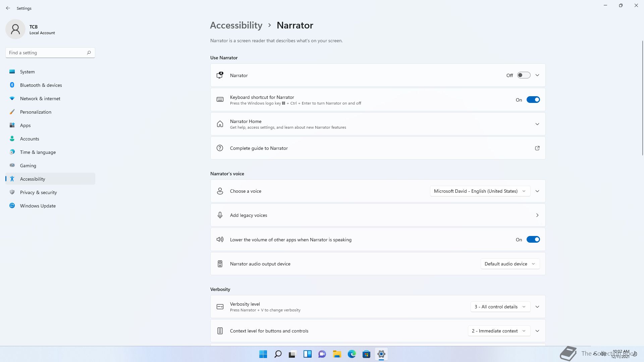
Task: Expand the Verbosity level row chevron
Action: click(537, 307)
